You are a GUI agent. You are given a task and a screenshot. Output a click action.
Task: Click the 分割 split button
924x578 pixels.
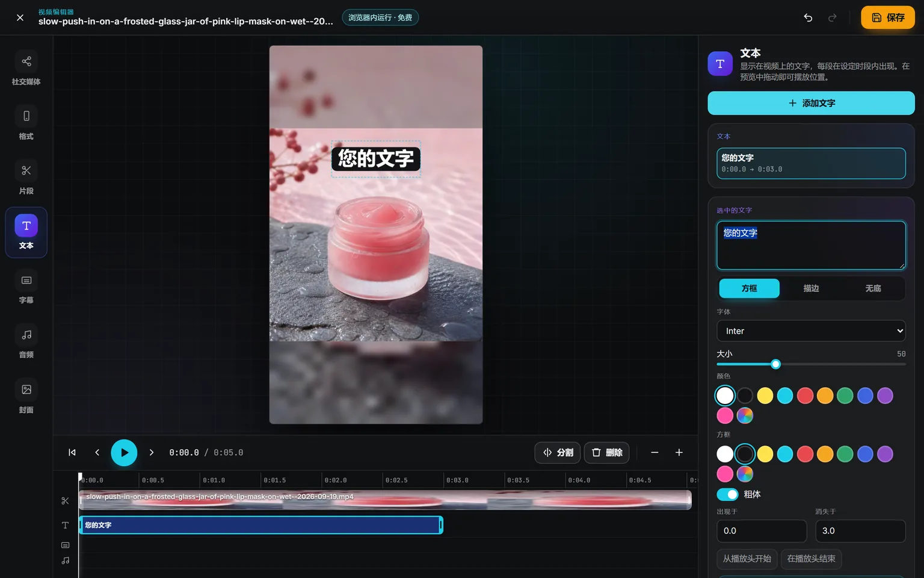coord(558,453)
